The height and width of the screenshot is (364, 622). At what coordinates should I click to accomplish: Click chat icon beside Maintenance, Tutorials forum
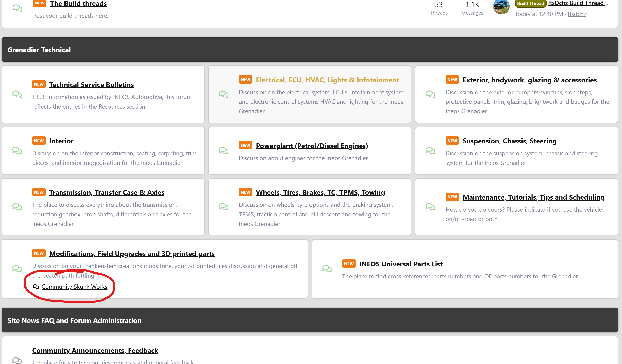(x=431, y=207)
